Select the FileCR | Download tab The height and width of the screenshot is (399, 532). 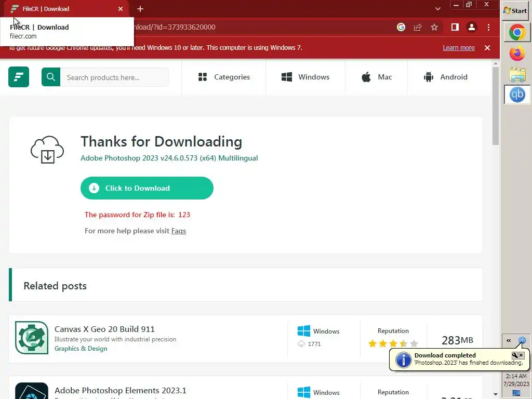point(66,9)
